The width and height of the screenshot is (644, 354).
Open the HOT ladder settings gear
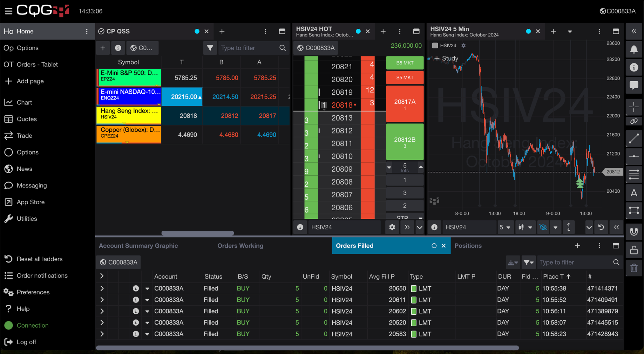392,227
